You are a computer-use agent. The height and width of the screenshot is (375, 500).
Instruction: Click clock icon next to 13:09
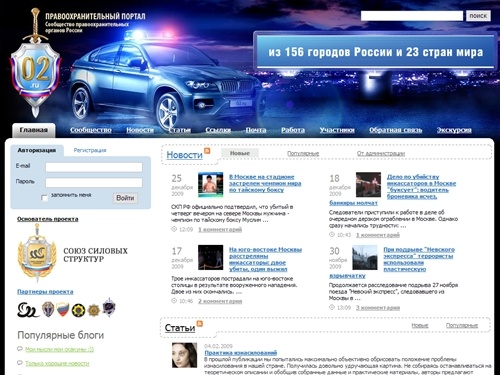click(x=332, y=307)
